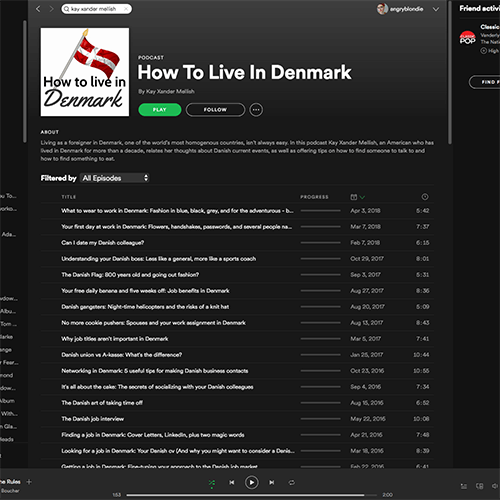Viewport: 500px width, 500px height.
Task: Open episode No more cookie pushers
Action: coord(153,323)
